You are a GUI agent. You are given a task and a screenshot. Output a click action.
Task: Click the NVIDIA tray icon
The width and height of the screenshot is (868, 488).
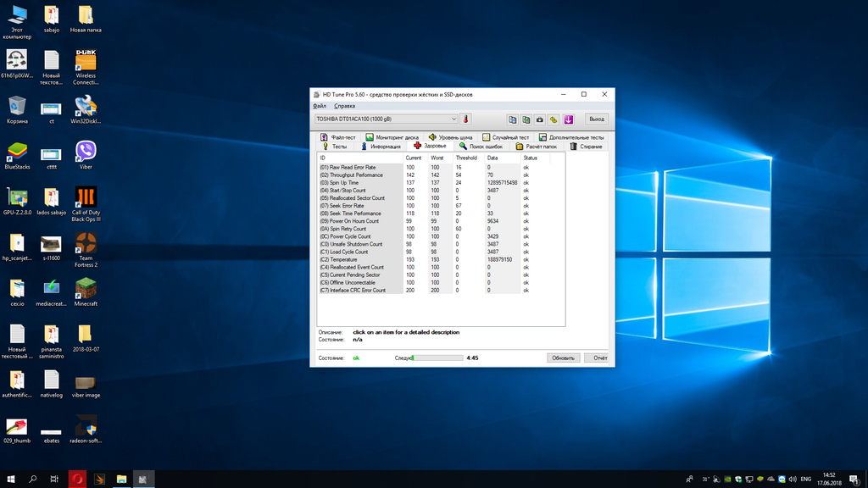click(x=727, y=480)
